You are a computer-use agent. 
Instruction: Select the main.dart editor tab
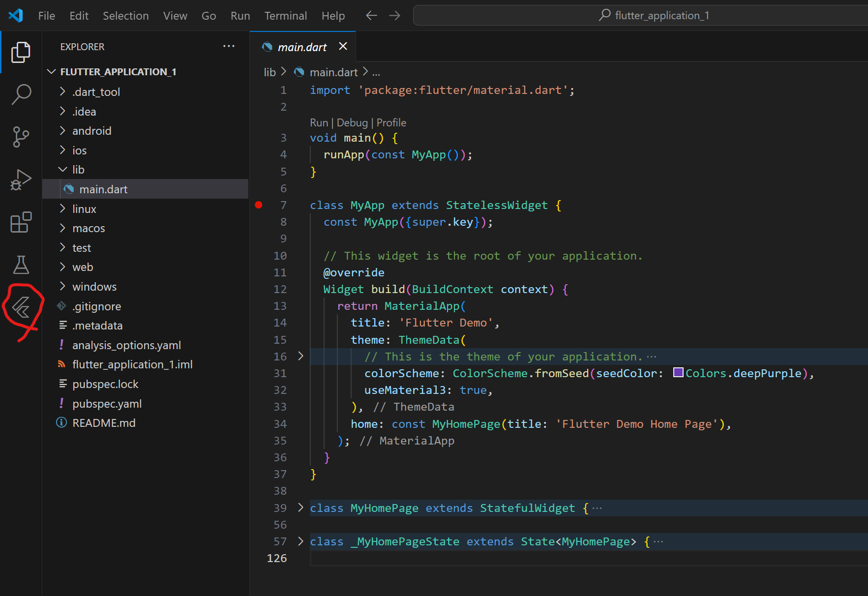302,47
